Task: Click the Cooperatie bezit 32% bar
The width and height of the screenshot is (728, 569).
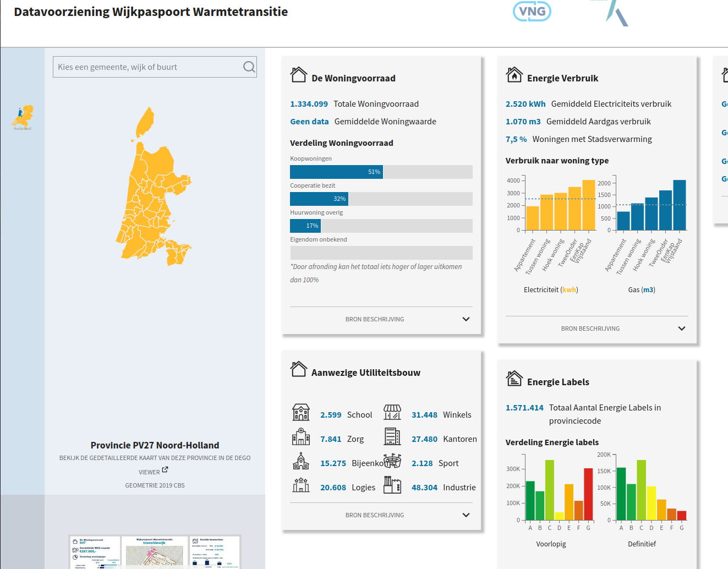Action: [319, 199]
